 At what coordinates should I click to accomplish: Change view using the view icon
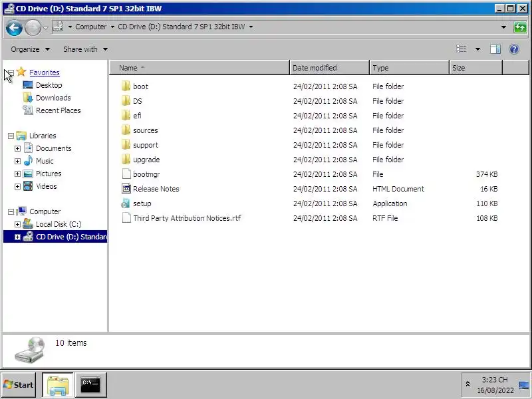click(x=462, y=49)
